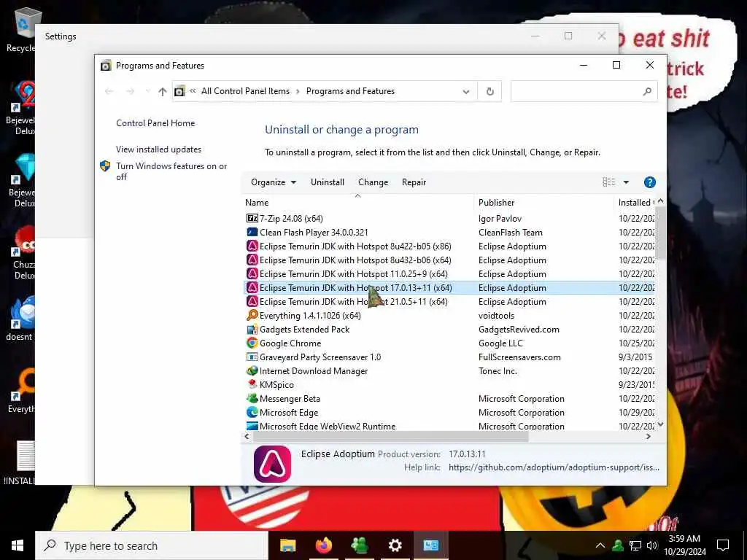
Task: Select the Igor Pavlov publisher cell
Action: 500,219
